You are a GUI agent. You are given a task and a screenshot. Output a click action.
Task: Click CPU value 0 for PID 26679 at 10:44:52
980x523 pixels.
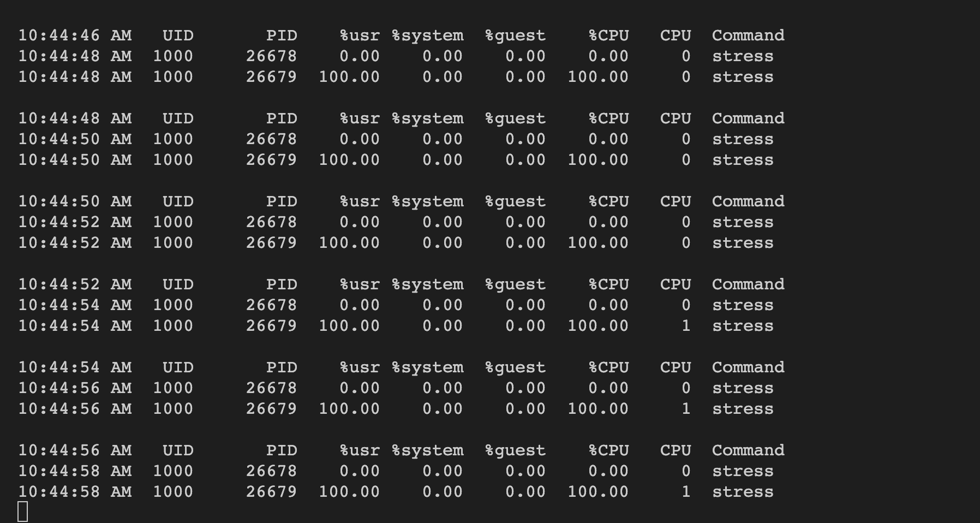coord(686,243)
